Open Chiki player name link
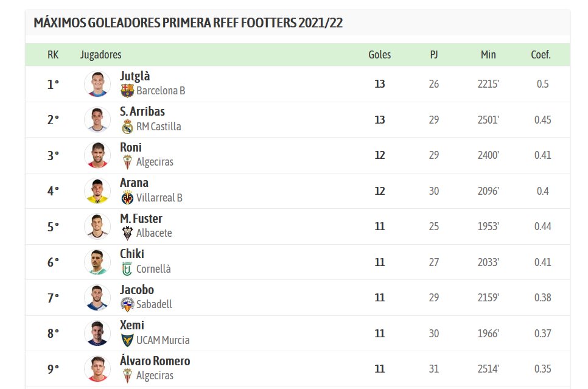Viewport: 588px width, 389px height. click(131, 254)
